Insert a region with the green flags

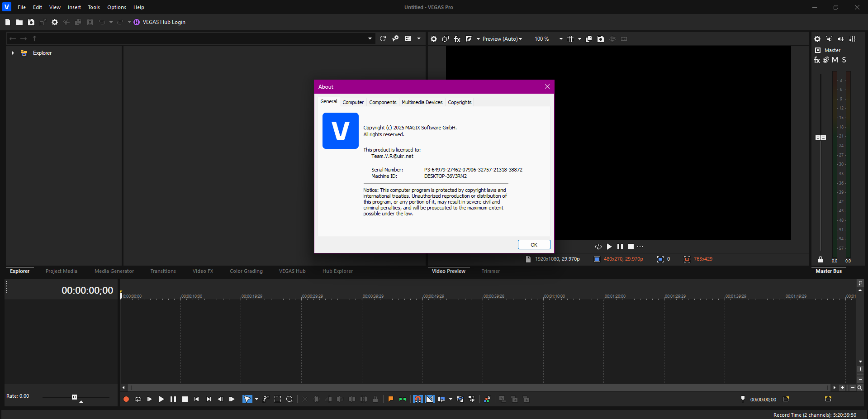pos(403,399)
